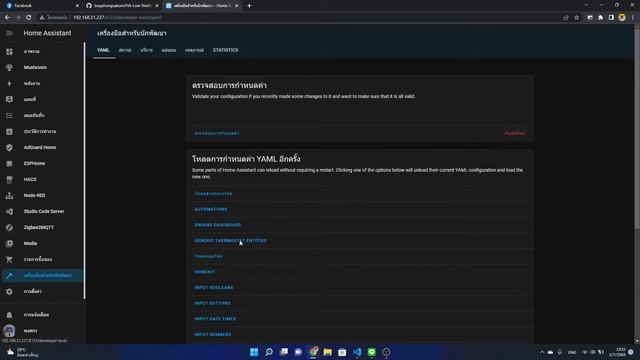Viewport: 640px width, 360px height.
Task: Switch to the fourth developer tools tab
Action: (x=169, y=50)
